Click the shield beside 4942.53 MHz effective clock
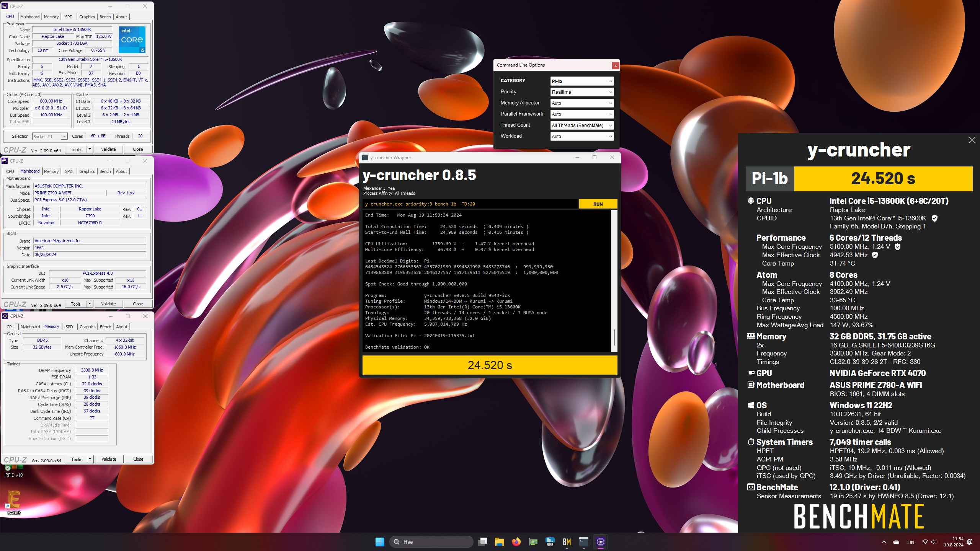The height and width of the screenshot is (551, 980). 875,255
